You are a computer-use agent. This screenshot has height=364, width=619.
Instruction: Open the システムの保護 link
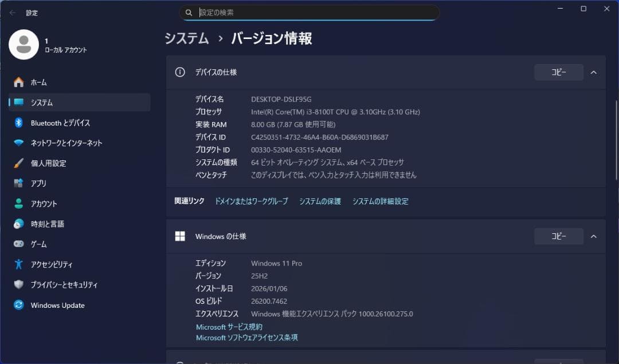319,201
